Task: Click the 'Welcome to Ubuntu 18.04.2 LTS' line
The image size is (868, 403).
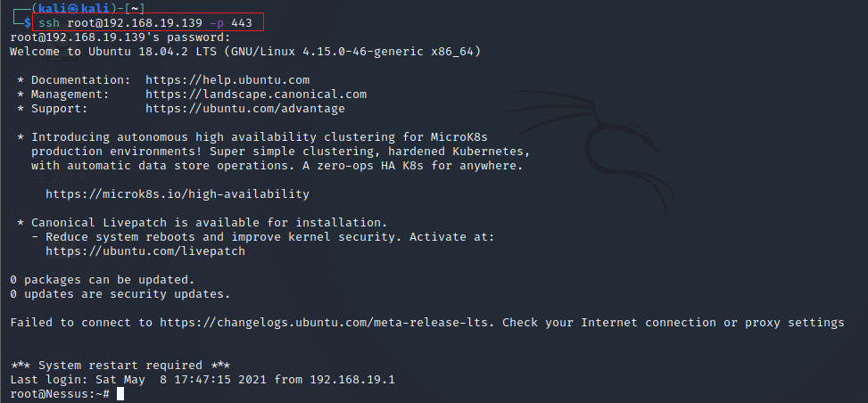Action: pos(245,52)
